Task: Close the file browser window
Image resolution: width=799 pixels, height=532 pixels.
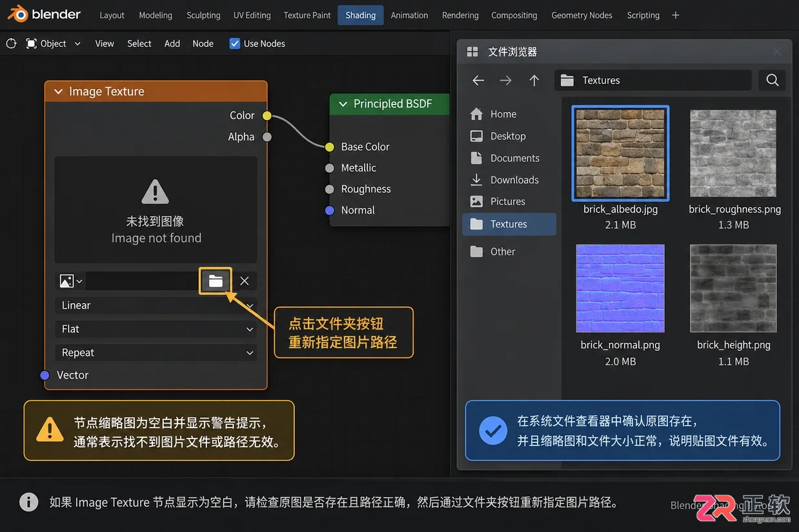Action: [777, 52]
